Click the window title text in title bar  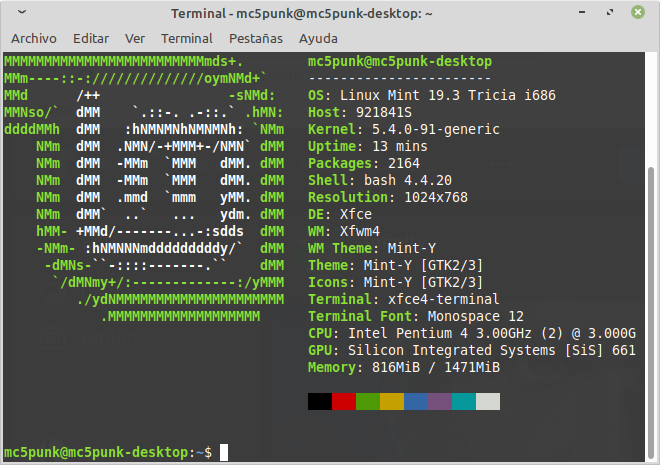(x=302, y=13)
